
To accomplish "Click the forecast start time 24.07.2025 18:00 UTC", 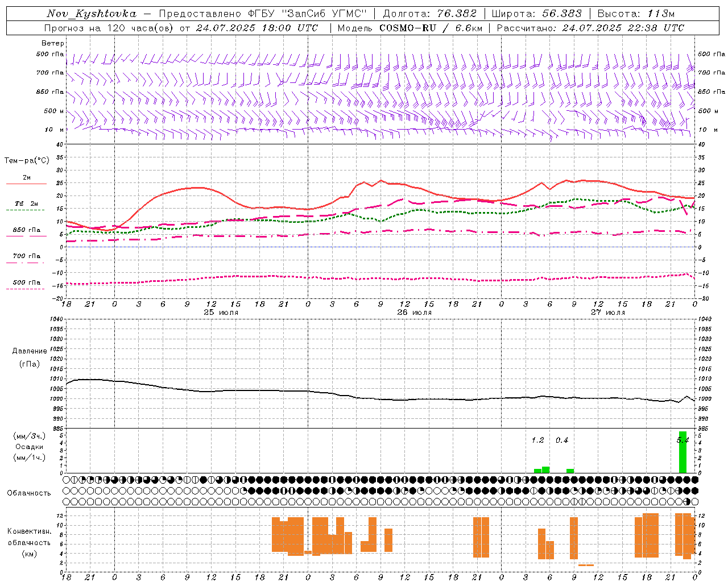I will click(257, 28).
